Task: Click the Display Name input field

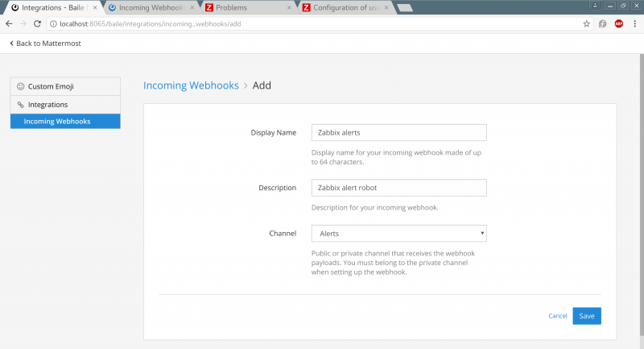Action: [398, 132]
